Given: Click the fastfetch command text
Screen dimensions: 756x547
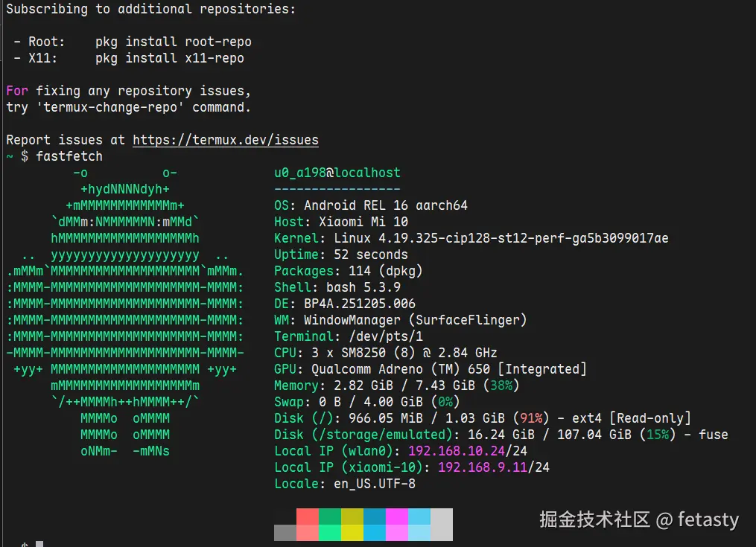Looking at the screenshot, I should [x=69, y=156].
